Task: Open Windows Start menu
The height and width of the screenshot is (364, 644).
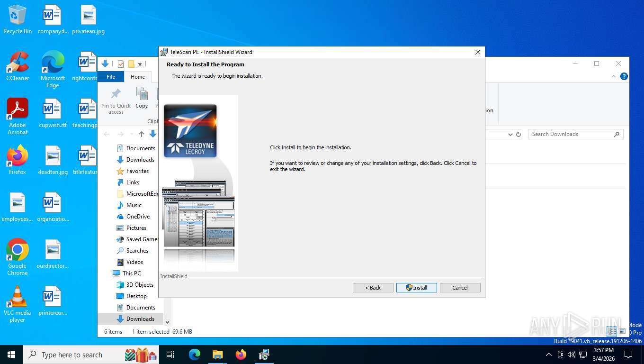Action: click(x=11, y=355)
